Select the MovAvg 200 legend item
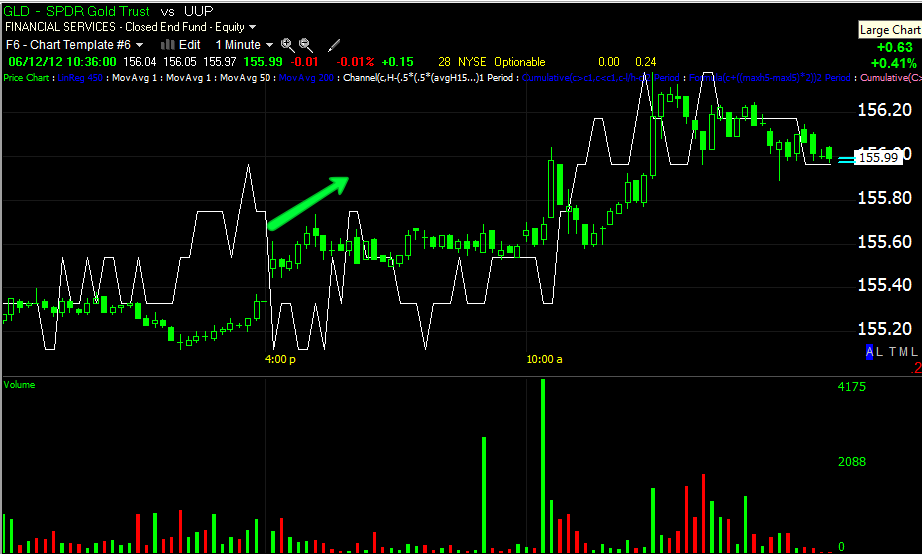Viewport: 922px width, 554px height. pyautogui.click(x=306, y=78)
